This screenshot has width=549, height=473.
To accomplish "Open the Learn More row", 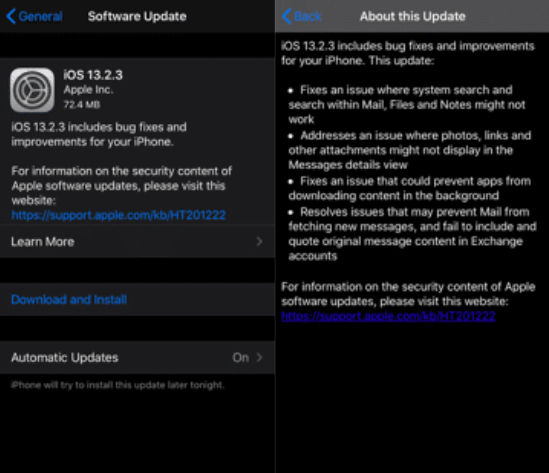I will point(137,242).
